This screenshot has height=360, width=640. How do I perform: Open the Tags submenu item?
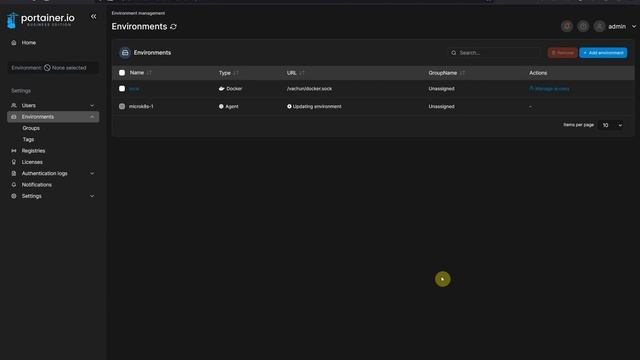[28, 139]
